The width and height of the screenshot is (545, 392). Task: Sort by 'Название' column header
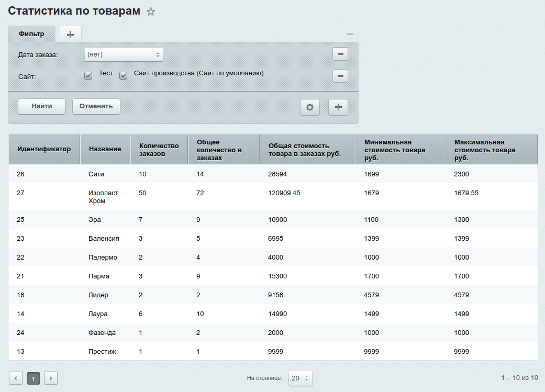(105, 149)
